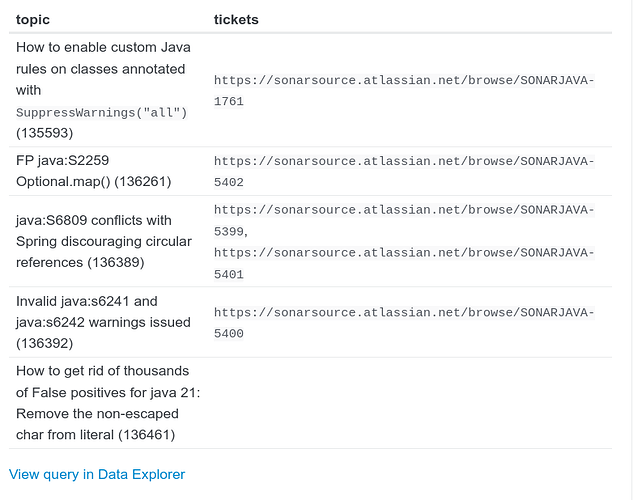
Task: Open View query in Data Explorer link
Action: point(97,474)
